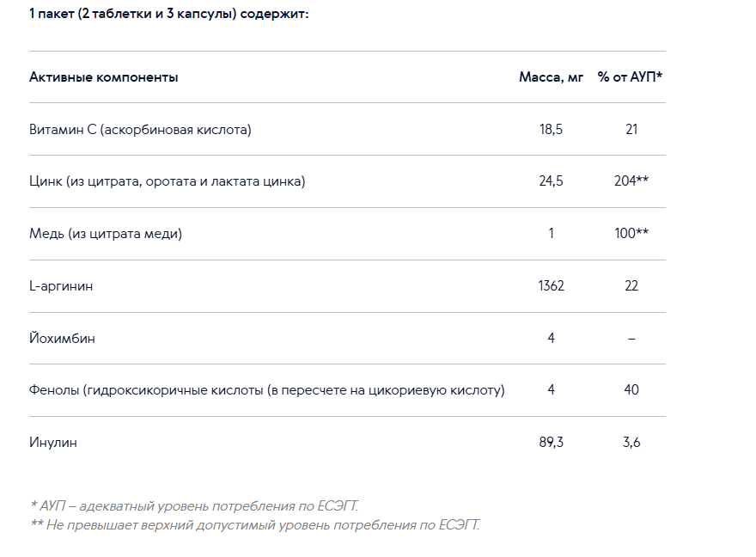Screen dimensions: 756x557
Task: Click the 'Фенолы (гидроксикоричные кислоты...)' row
Action: (347, 390)
